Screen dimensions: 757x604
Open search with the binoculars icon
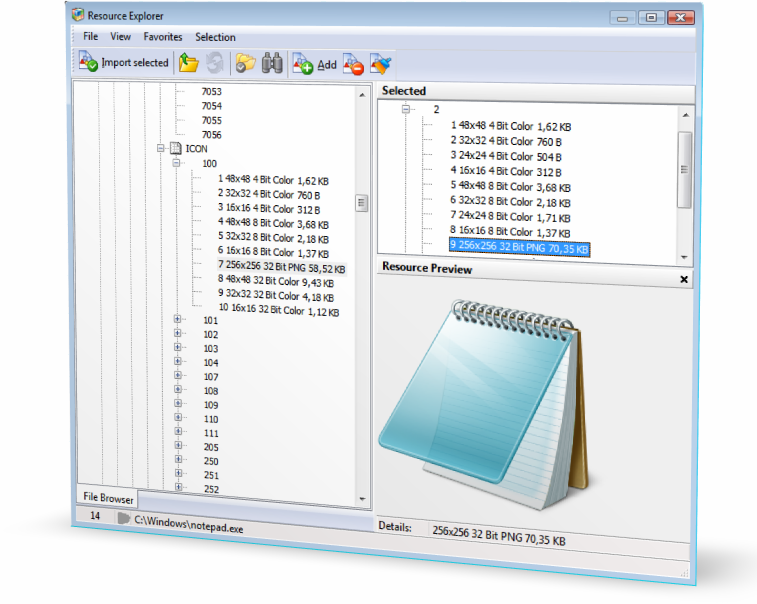click(x=272, y=64)
